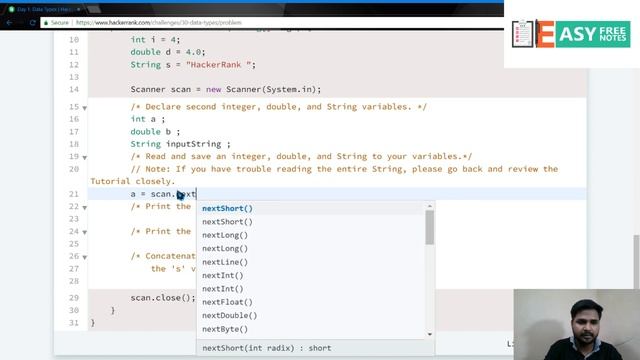Viewport: 640px width, 360px height.
Task: Click line number 23 in the gutter
Action: (74, 219)
